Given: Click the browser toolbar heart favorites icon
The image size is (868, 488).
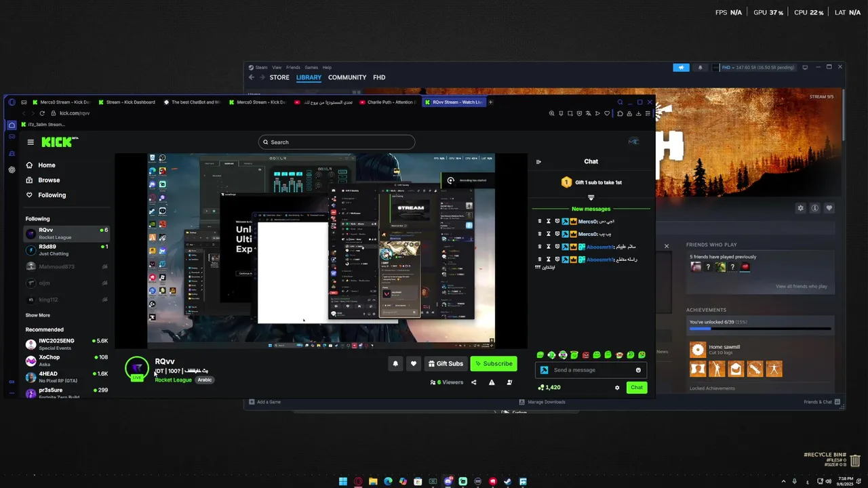Looking at the screenshot, I should click(607, 113).
